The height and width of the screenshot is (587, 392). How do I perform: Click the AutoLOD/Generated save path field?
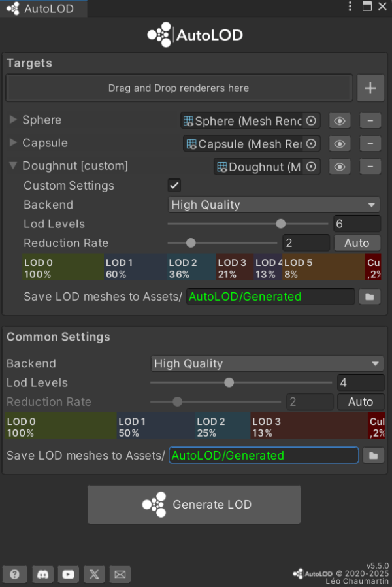pos(261,455)
